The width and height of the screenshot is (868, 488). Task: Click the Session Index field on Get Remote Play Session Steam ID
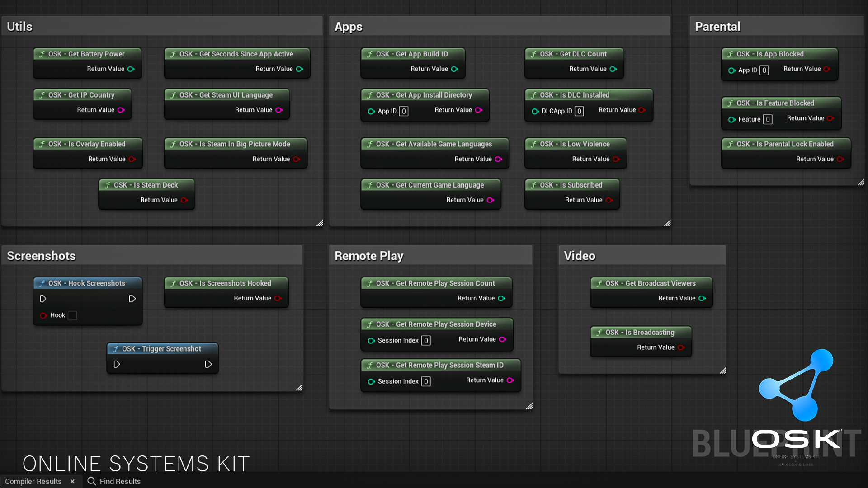425,381
